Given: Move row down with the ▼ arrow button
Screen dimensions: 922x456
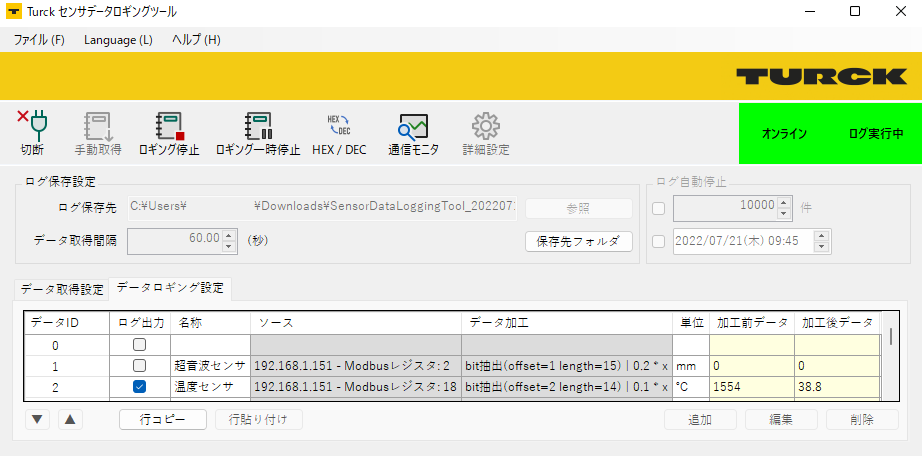Looking at the screenshot, I should point(36,419).
